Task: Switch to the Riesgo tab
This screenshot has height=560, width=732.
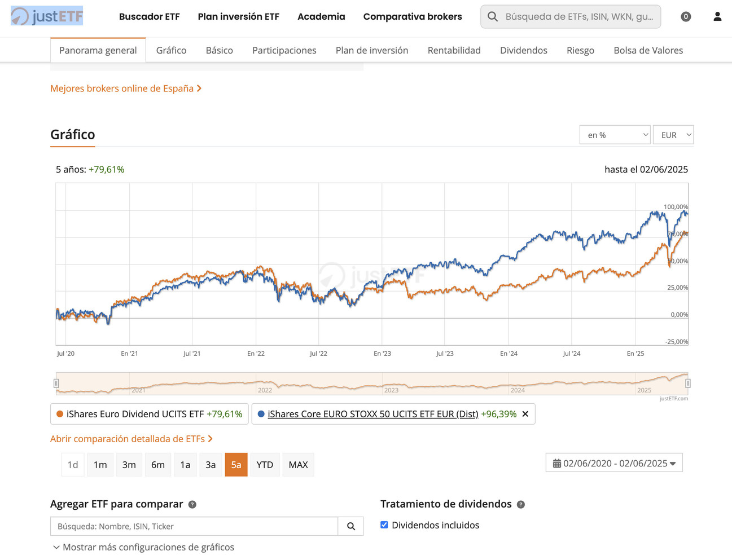Action: 580,50
